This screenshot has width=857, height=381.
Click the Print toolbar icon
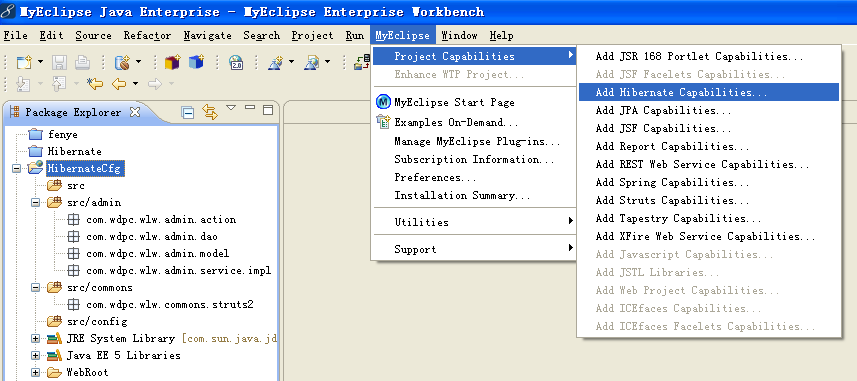(x=82, y=62)
